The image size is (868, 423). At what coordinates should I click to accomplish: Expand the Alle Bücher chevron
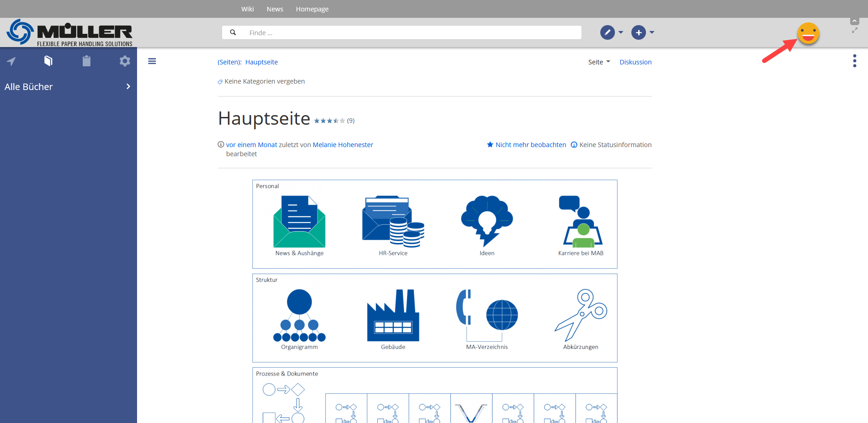(128, 86)
